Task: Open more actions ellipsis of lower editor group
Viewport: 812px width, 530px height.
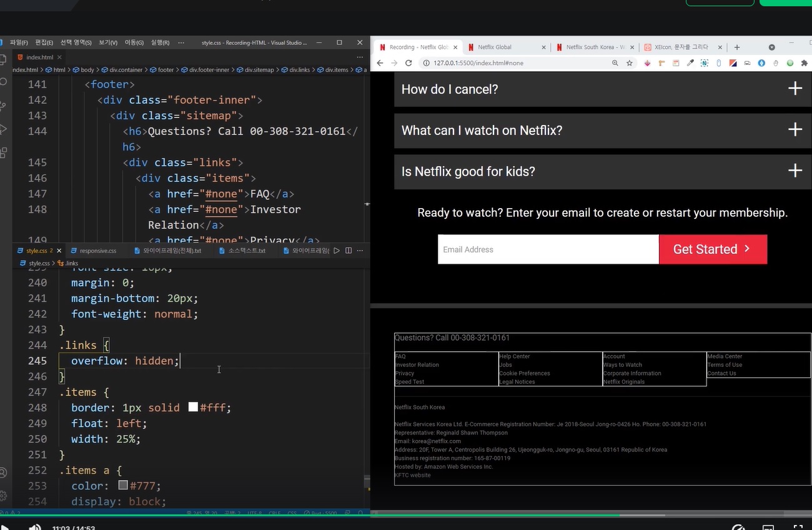Action: [360, 251]
